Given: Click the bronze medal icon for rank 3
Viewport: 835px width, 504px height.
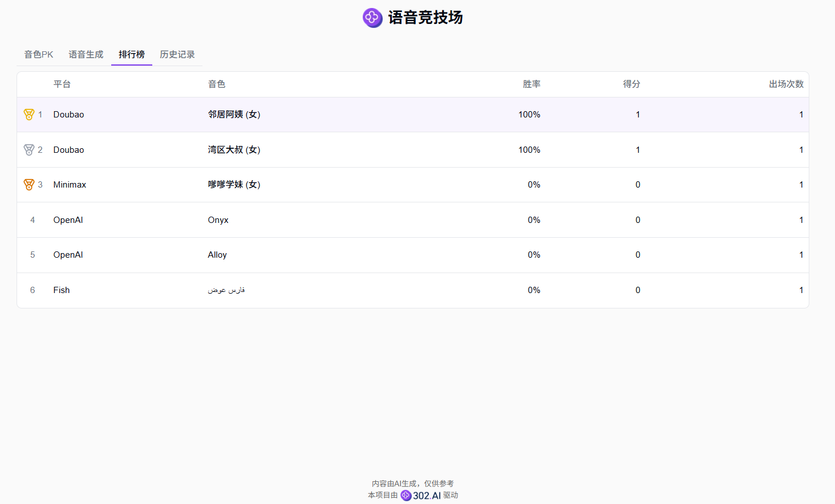Looking at the screenshot, I should (29, 185).
